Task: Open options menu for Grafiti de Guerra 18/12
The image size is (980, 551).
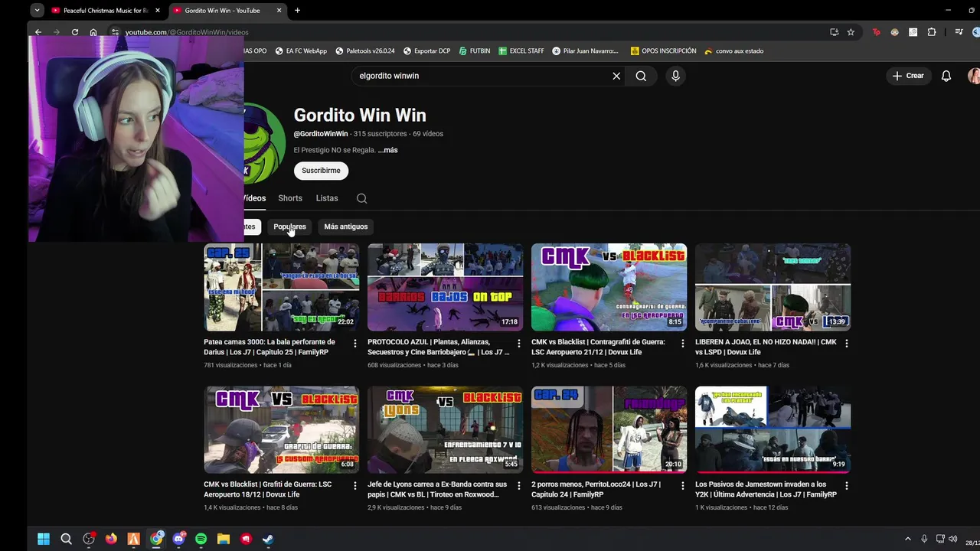Action: coord(354,486)
